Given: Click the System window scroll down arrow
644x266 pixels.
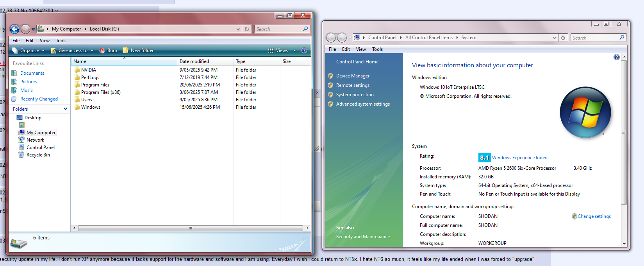Looking at the screenshot, I should coord(624,244).
